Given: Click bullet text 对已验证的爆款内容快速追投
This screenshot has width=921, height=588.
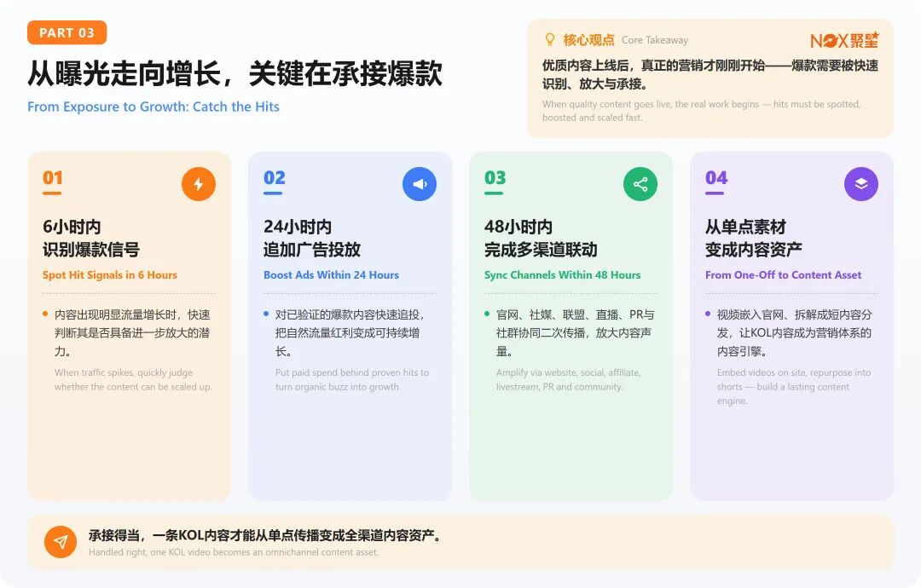Looking at the screenshot, I should (350, 332).
